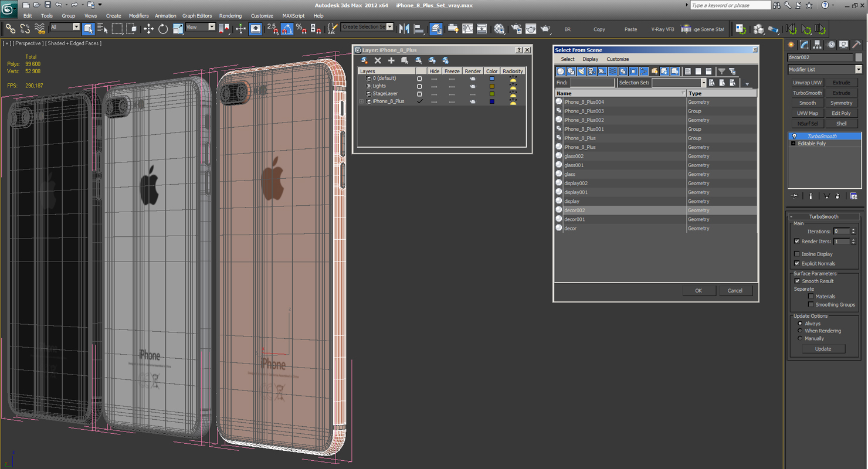
Task: Expand iPhone_8_Plus layer in Layer dialog
Action: pyautogui.click(x=361, y=101)
